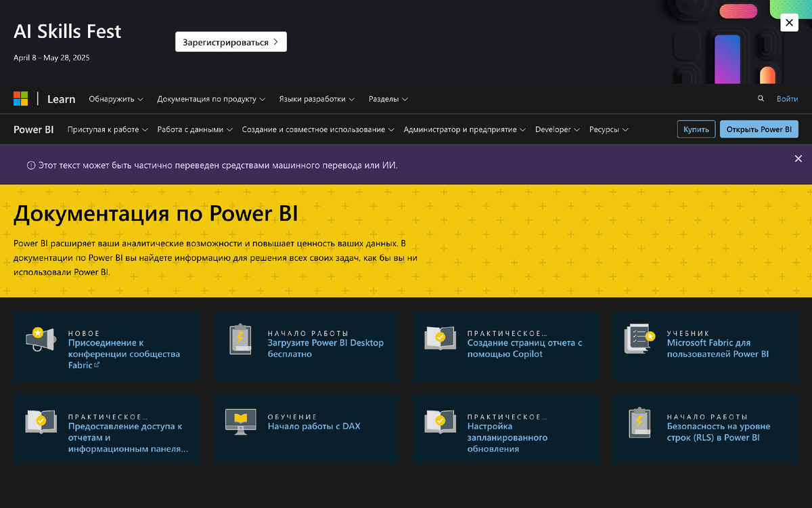Open Начало работы с DAX link
812x508 pixels.
point(314,426)
